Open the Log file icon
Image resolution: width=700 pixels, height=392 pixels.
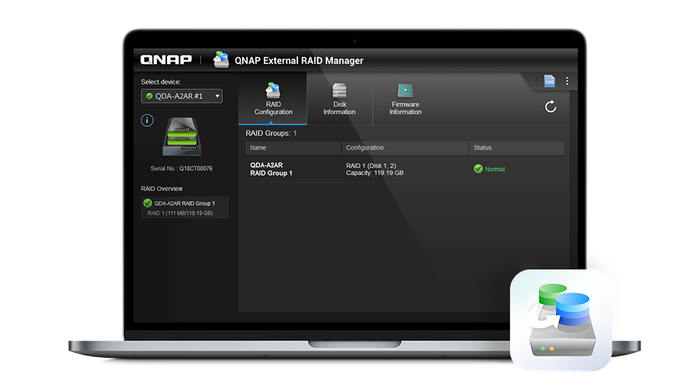(549, 81)
